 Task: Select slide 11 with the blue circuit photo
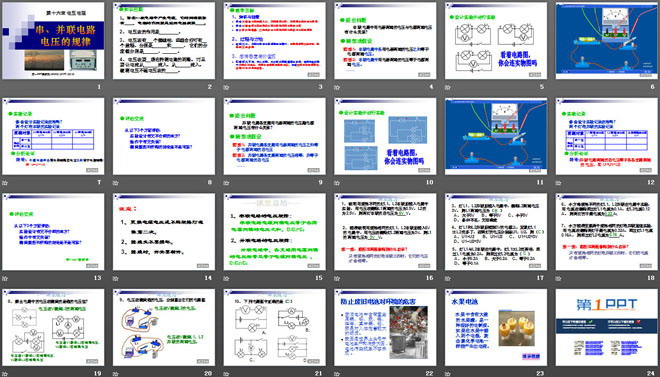(496, 136)
